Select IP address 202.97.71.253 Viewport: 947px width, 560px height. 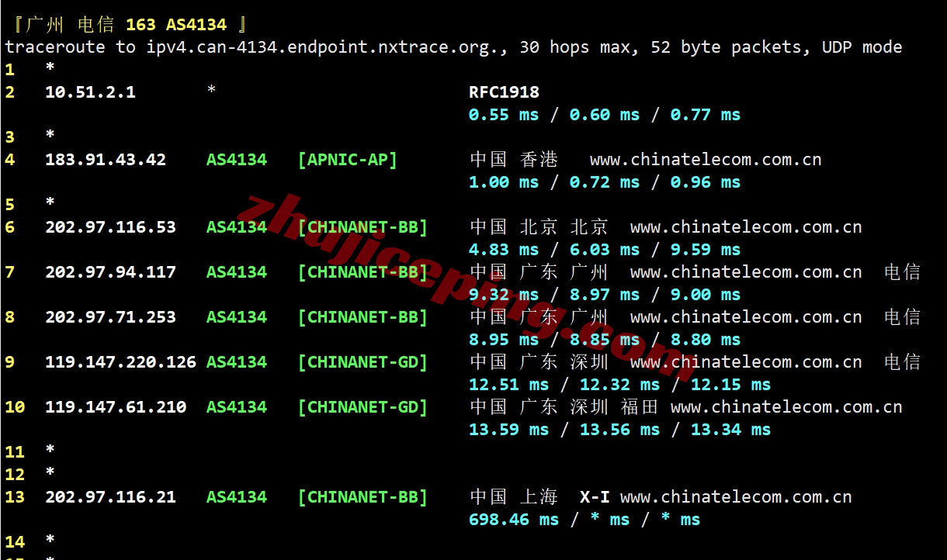pos(110,317)
